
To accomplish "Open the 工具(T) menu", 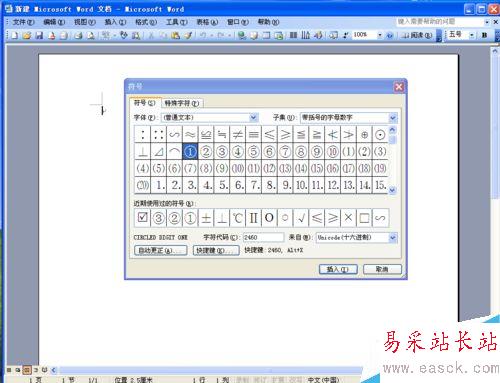I will point(176,22).
